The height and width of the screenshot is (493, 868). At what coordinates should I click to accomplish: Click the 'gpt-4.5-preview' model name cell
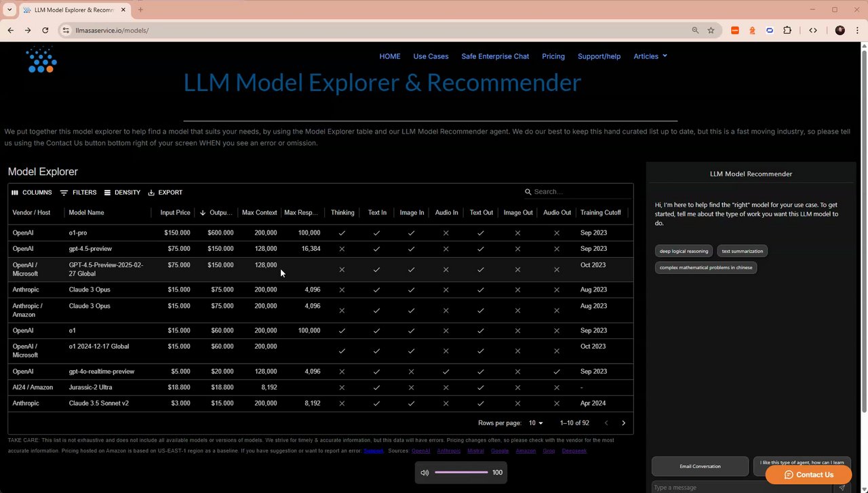pyautogui.click(x=90, y=249)
